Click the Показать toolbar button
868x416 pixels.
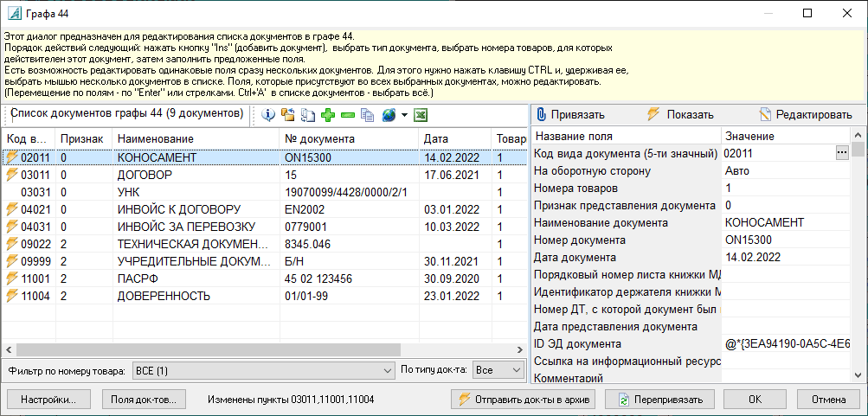coord(680,115)
